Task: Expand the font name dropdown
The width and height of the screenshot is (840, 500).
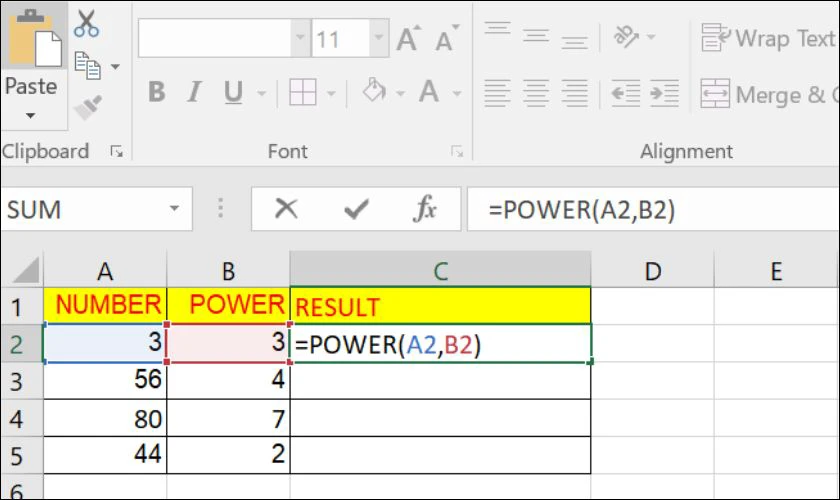Action: (x=301, y=38)
